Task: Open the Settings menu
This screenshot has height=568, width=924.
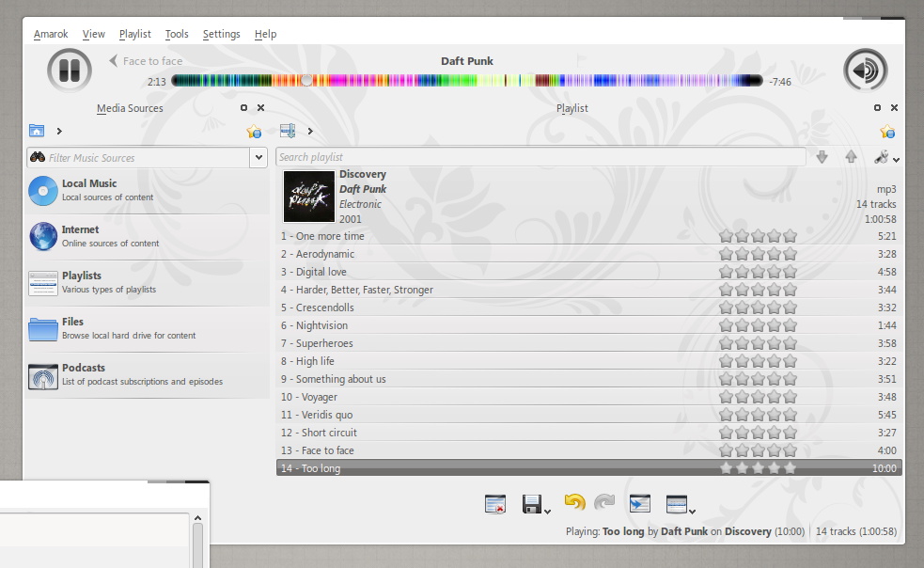Action: (x=222, y=34)
